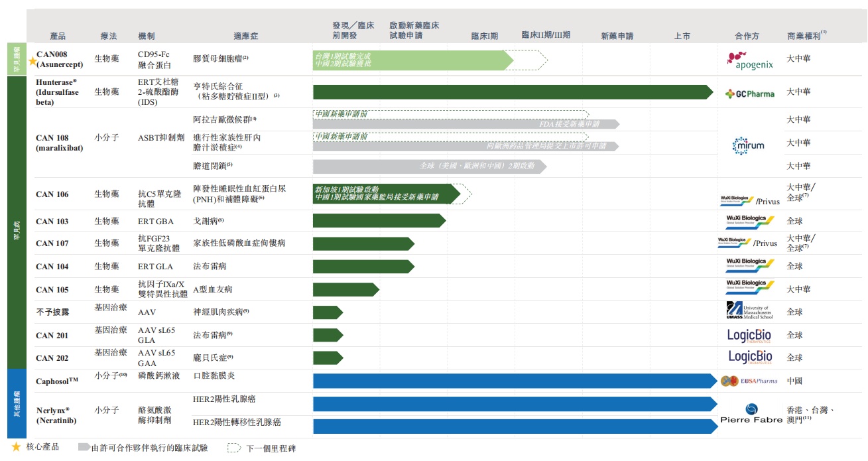
Task: Click the 臨床I期 column header
Action: (484, 36)
